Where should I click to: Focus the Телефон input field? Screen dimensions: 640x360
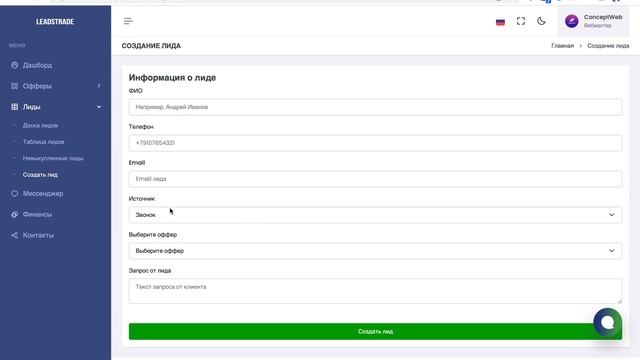pos(376,143)
